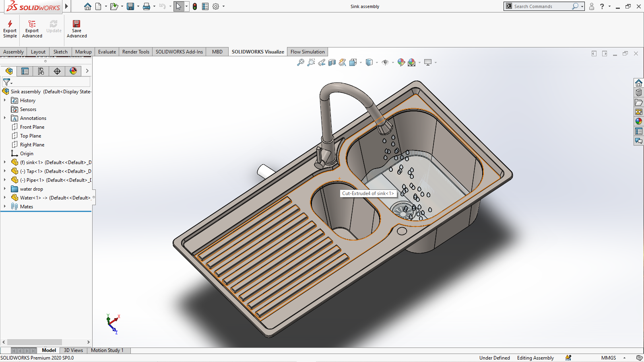The height and width of the screenshot is (362, 644).
Task: Click the Search Commands field
Action: click(x=541, y=6)
